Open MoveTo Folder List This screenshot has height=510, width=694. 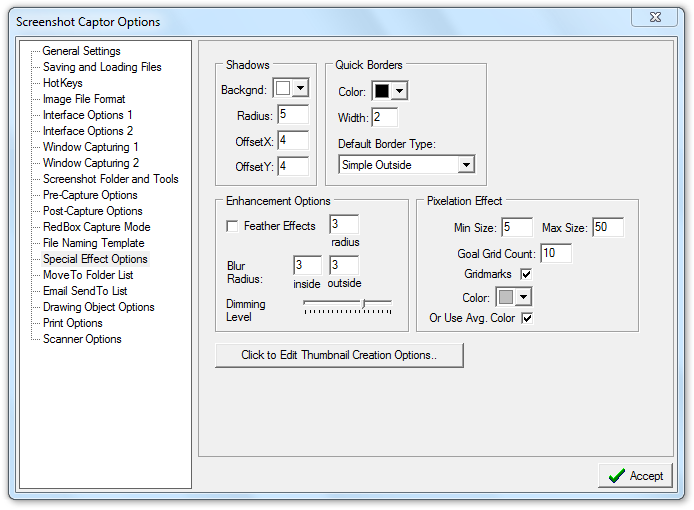[88, 275]
